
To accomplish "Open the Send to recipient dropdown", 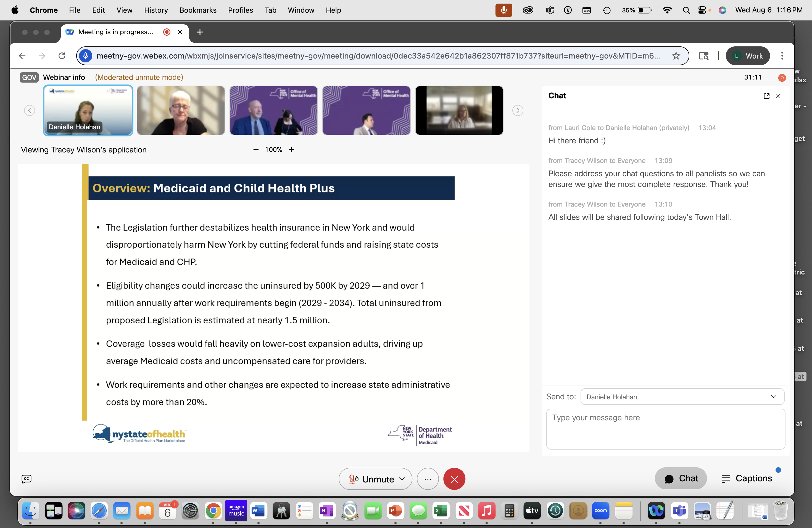I will pyautogui.click(x=682, y=397).
